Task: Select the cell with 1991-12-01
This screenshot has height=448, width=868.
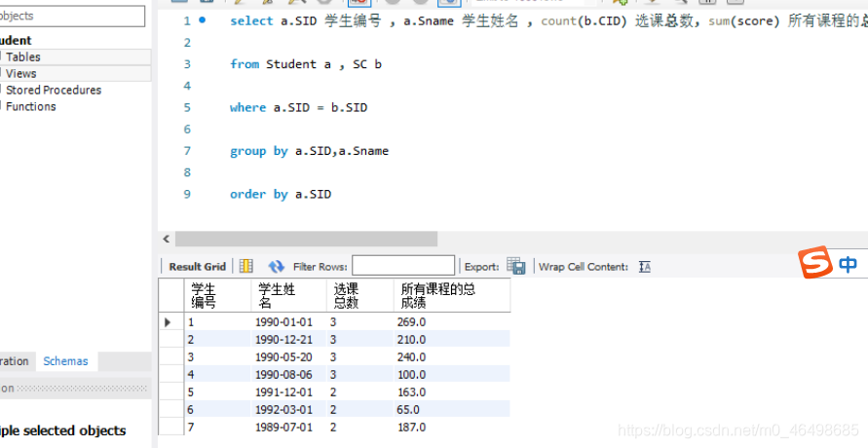Action: tap(289, 392)
